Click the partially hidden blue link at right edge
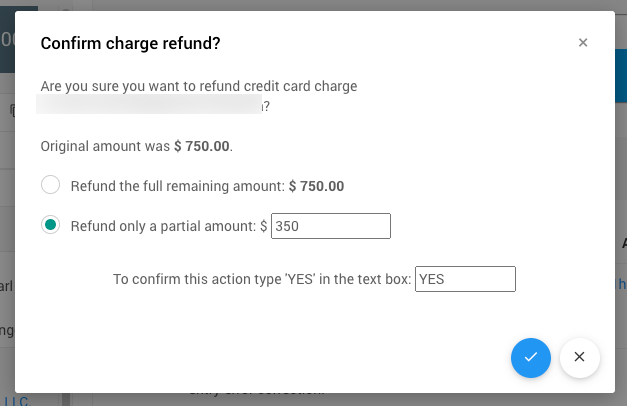627x406 pixels. [622, 284]
